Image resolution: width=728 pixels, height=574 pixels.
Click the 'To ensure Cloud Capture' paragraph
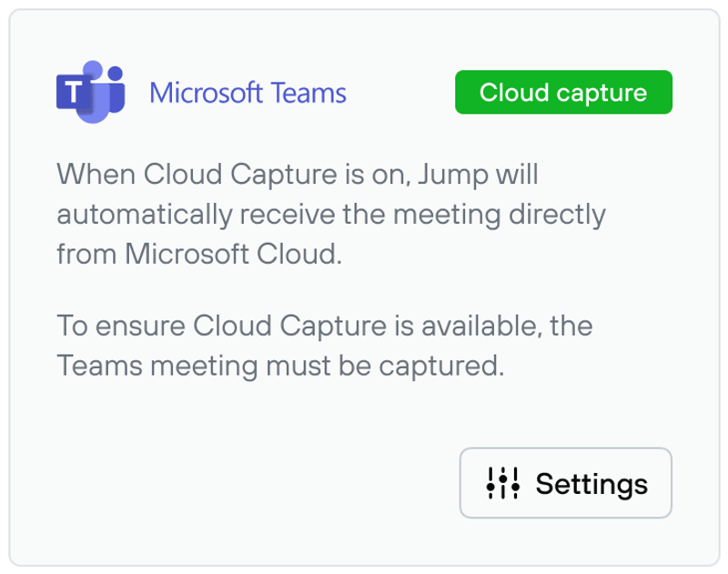pyautogui.click(x=325, y=346)
